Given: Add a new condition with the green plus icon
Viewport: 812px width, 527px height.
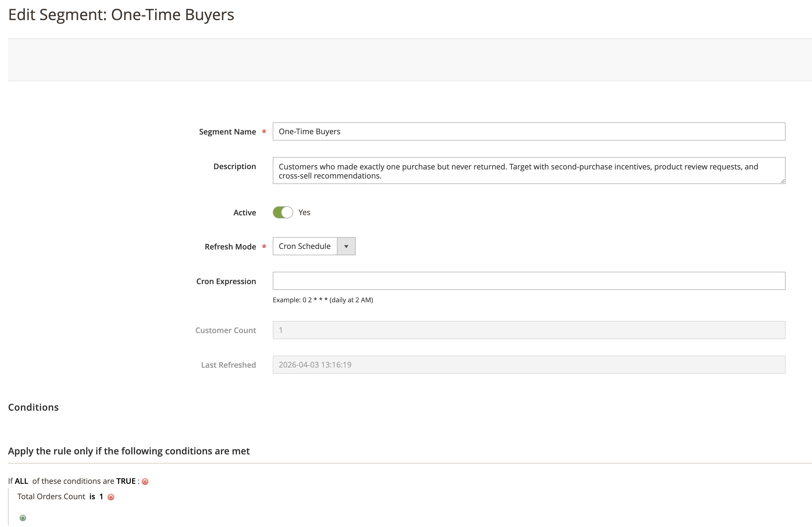Looking at the screenshot, I should pyautogui.click(x=23, y=518).
